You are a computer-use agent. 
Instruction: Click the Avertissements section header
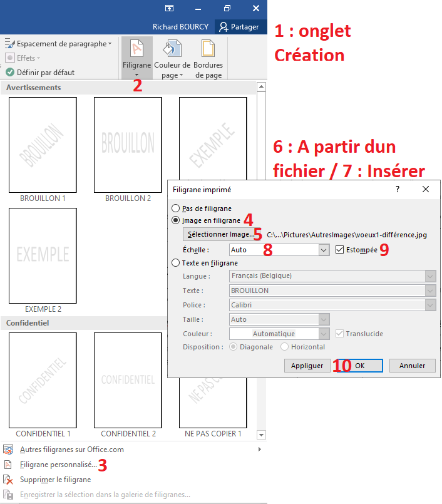click(33, 88)
